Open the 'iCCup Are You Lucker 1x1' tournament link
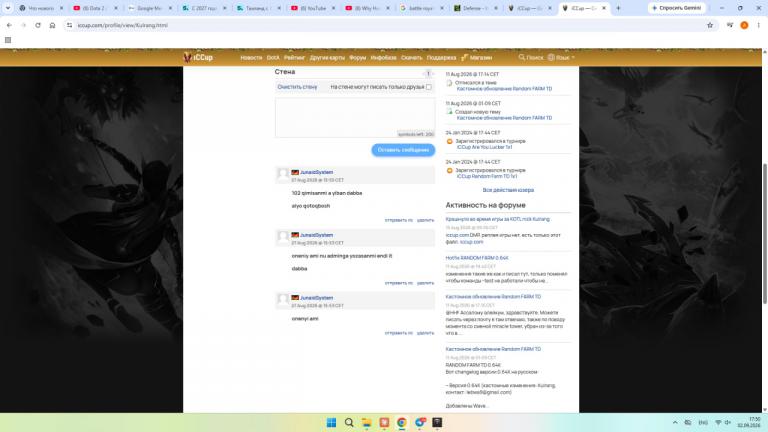 tap(484, 147)
